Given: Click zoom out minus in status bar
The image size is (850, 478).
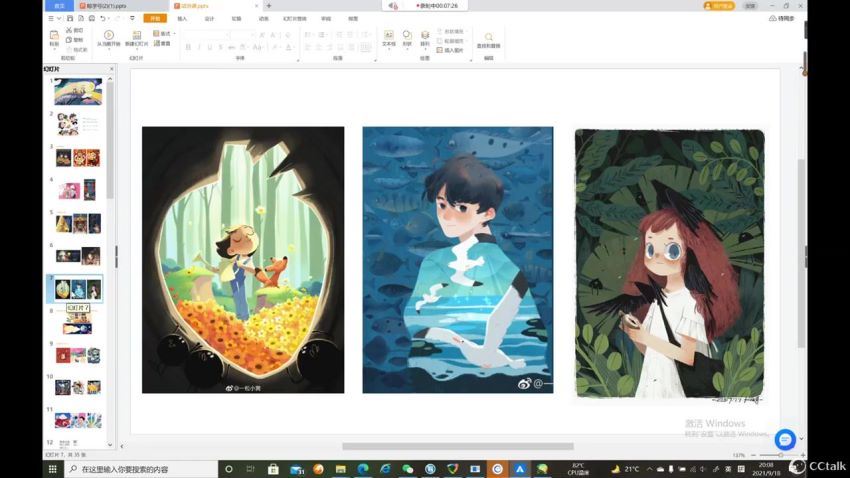Looking at the screenshot, I should click(x=754, y=455).
